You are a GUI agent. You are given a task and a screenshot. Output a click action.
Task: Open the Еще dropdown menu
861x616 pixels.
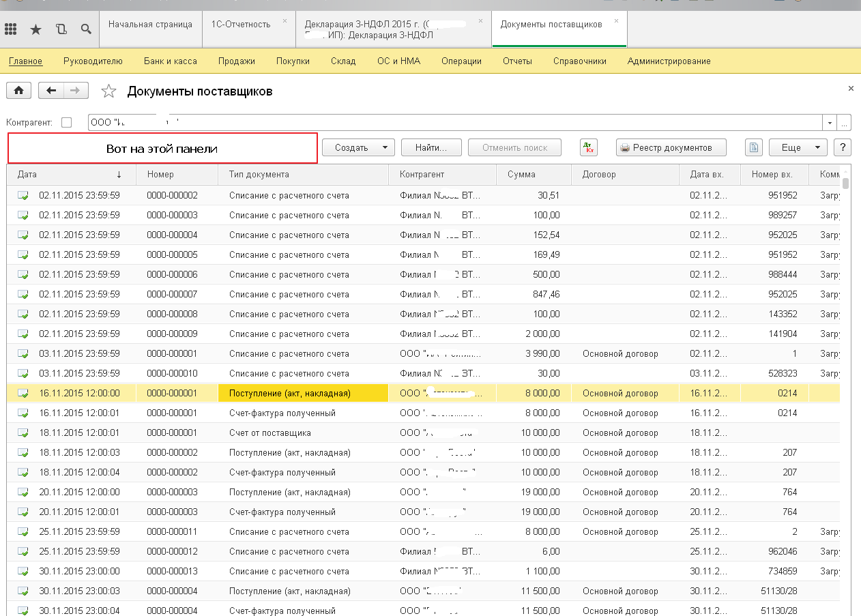click(x=798, y=147)
